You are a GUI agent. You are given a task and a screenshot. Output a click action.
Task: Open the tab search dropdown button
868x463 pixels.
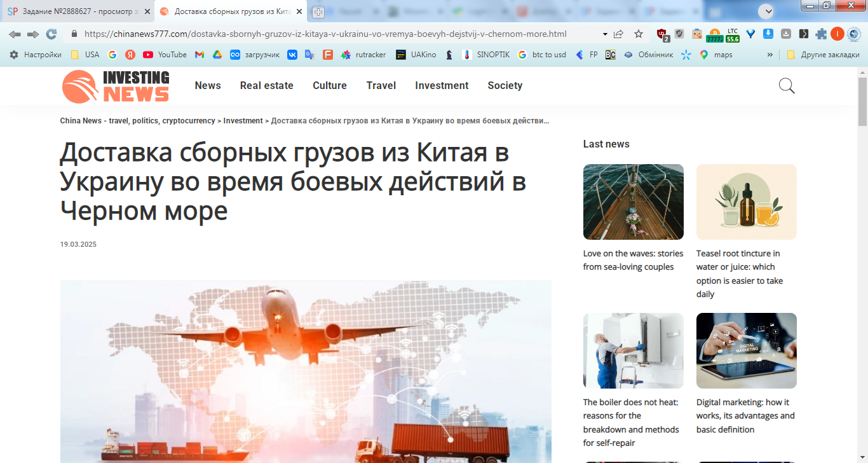767,11
